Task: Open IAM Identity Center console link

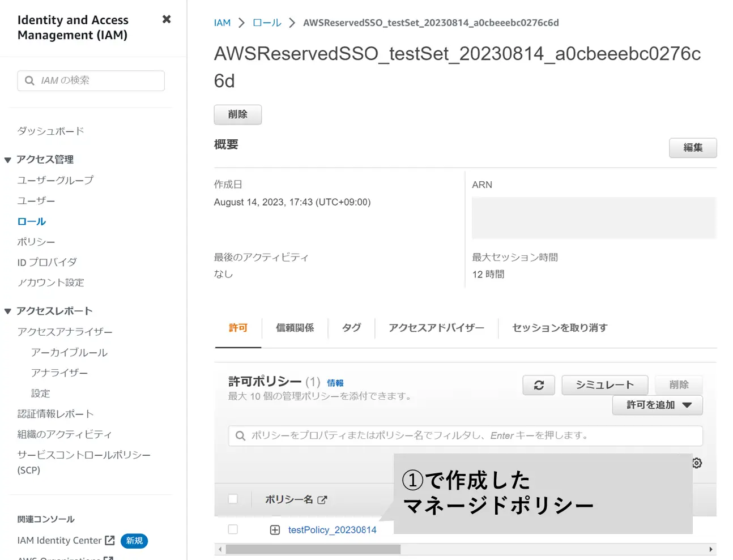Action: tap(59, 540)
